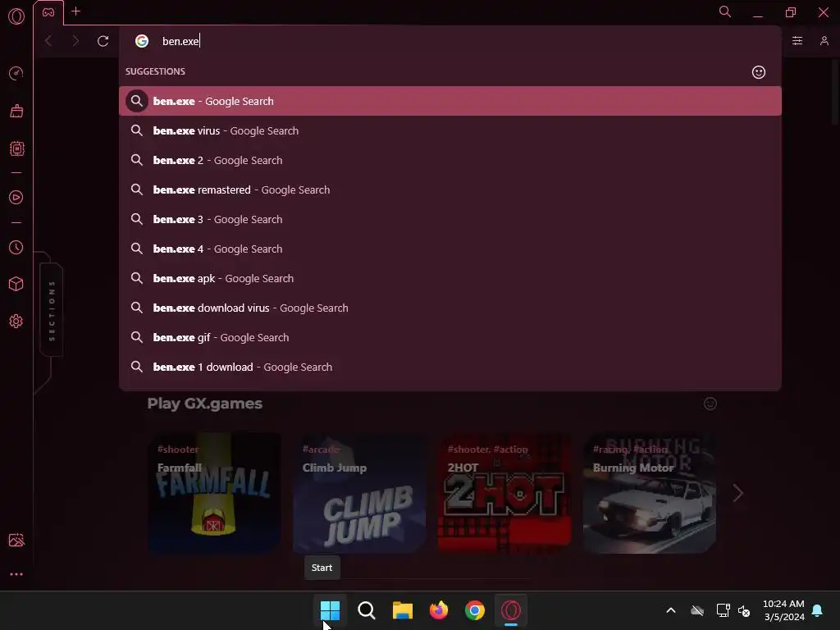The width and height of the screenshot is (840, 630).
Task: Click the address bar with ben.exe text
Action: pos(450,41)
